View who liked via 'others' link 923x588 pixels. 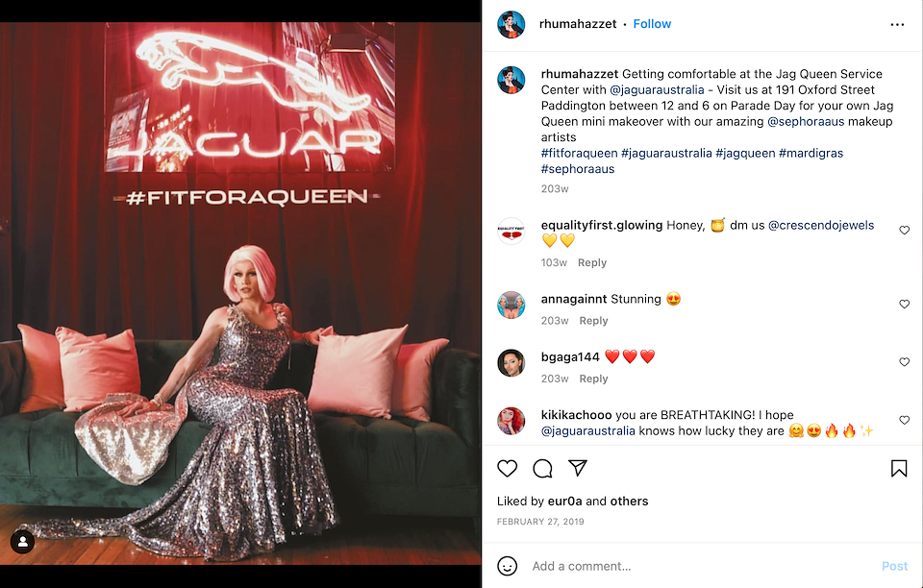630,501
